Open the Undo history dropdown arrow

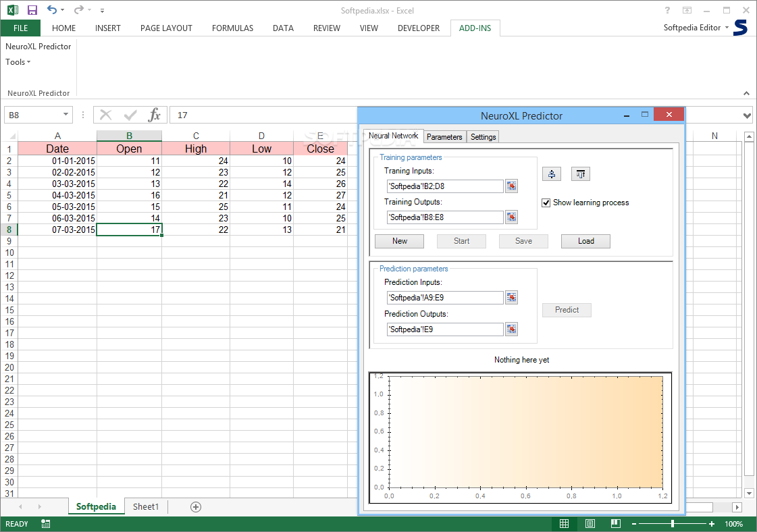point(62,10)
